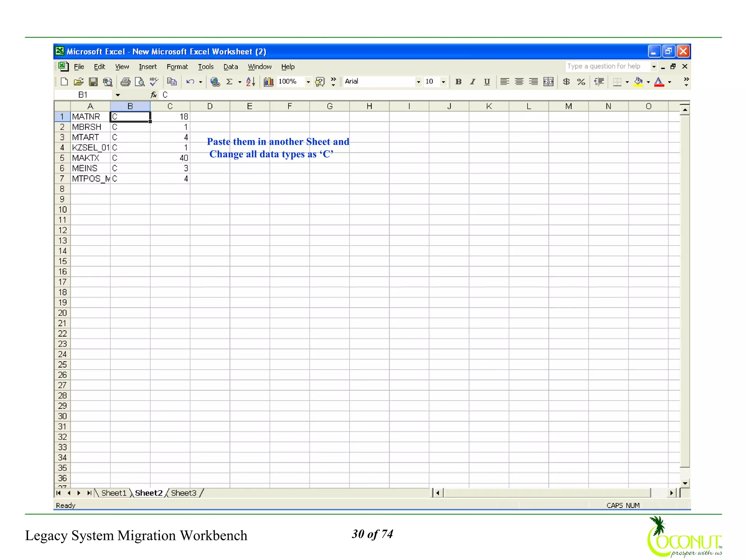Merge and center the selected cells
Image resolution: width=747 pixels, height=560 pixels.
point(548,82)
